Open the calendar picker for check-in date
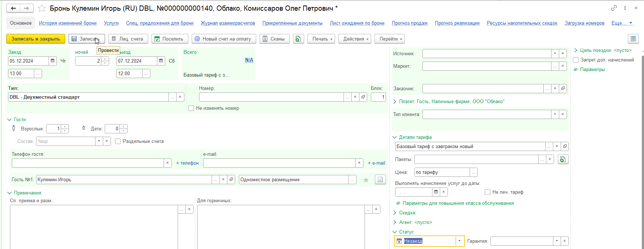Image resolution: width=644 pixels, height=249 pixels. (x=53, y=61)
